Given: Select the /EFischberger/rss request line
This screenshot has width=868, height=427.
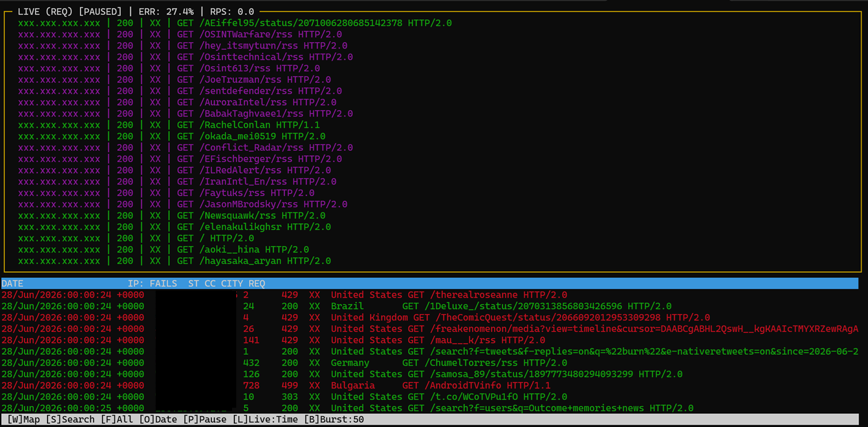Looking at the screenshot, I should 180,159.
